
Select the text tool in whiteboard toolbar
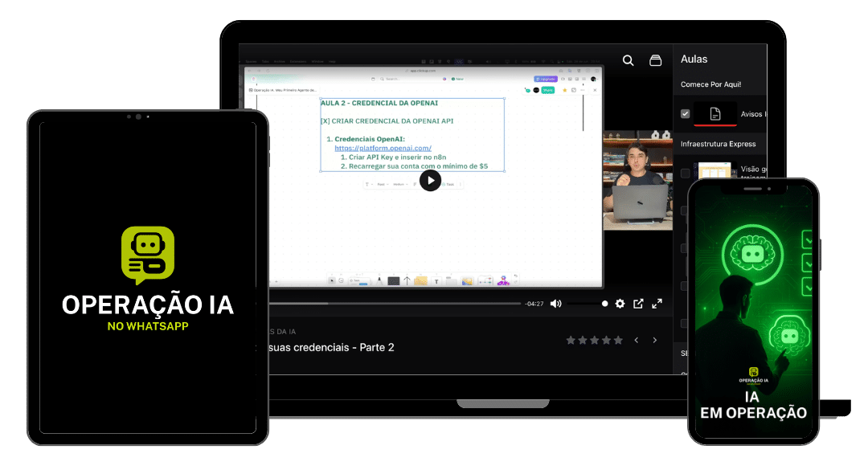click(x=436, y=280)
